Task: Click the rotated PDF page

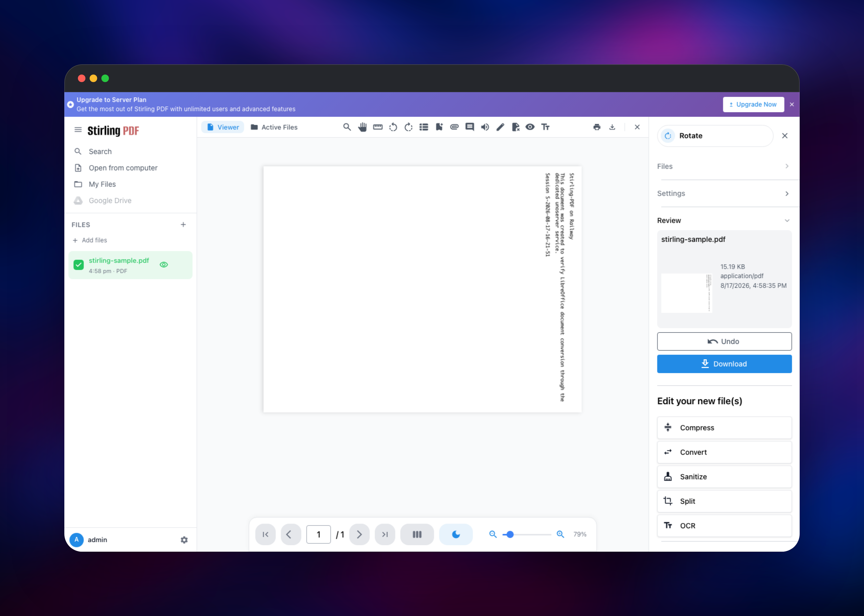Action: [x=422, y=289]
